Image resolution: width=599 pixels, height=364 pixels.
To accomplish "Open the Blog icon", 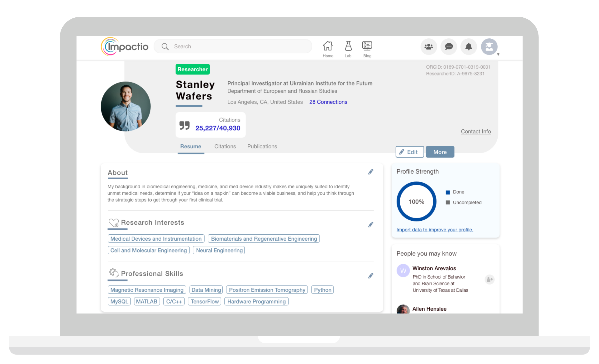I will 367,46.
